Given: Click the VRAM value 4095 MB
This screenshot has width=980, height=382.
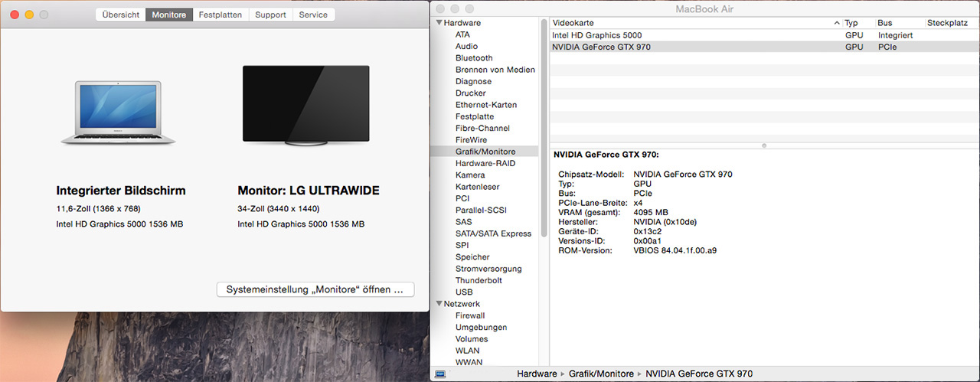Looking at the screenshot, I should coord(651,212).
